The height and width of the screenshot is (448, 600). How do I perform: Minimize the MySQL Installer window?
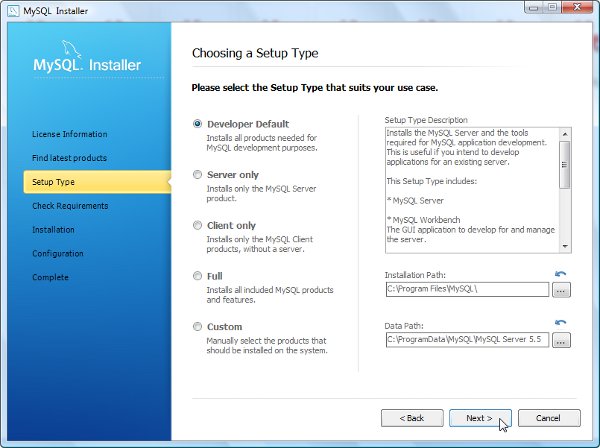coord(534,7)
